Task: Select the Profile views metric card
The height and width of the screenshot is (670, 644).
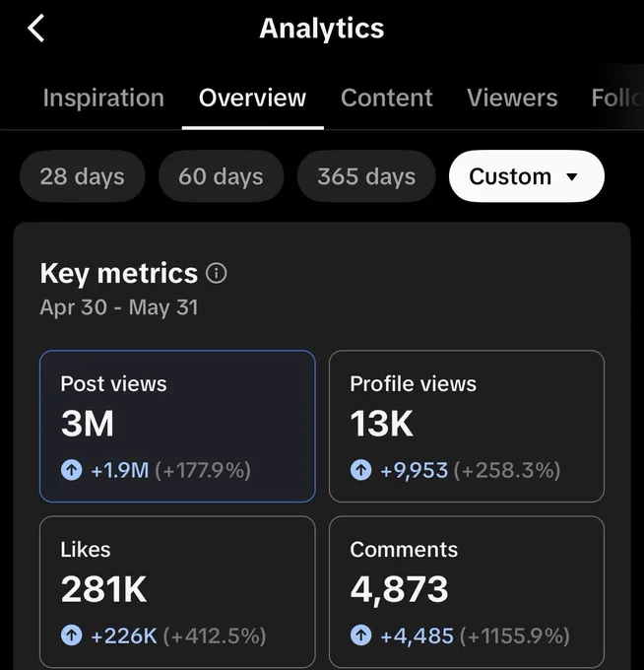Action: pyautogui.click(x=467, y=426)
